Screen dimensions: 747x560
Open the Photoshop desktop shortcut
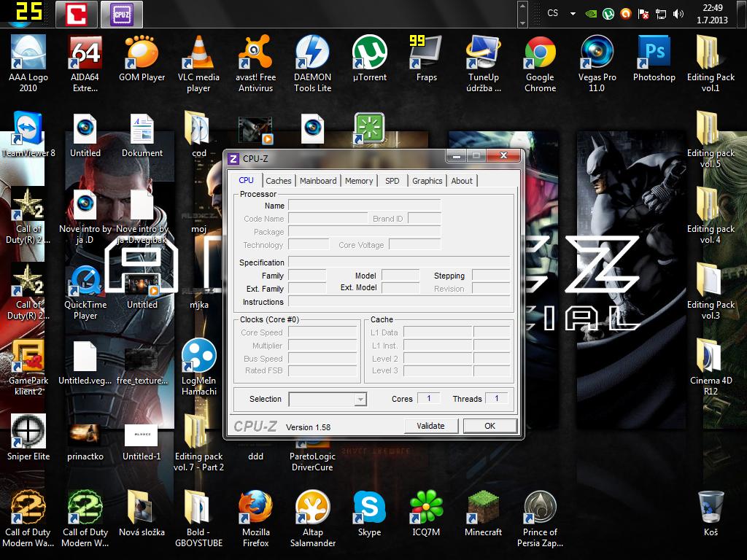point(654,53)
